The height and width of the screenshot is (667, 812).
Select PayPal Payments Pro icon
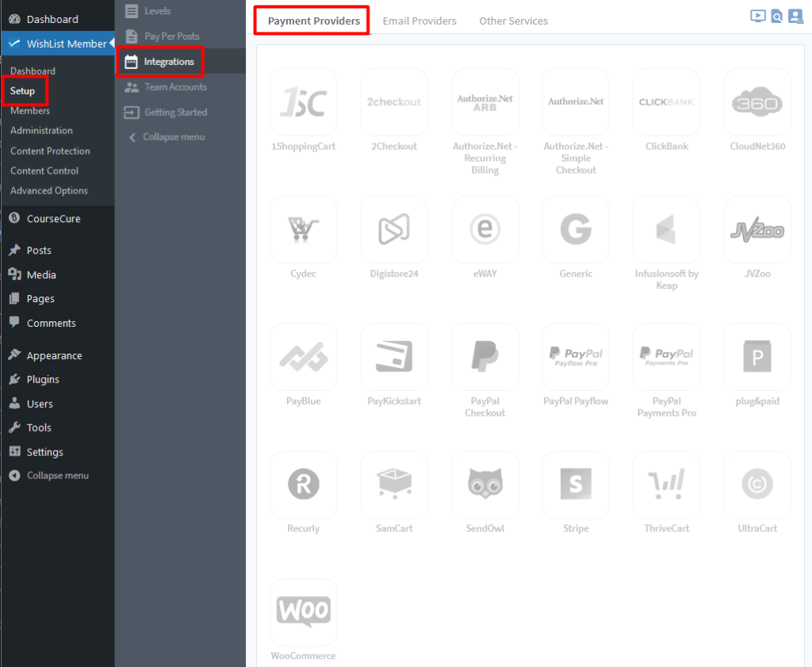pos(666,357)
